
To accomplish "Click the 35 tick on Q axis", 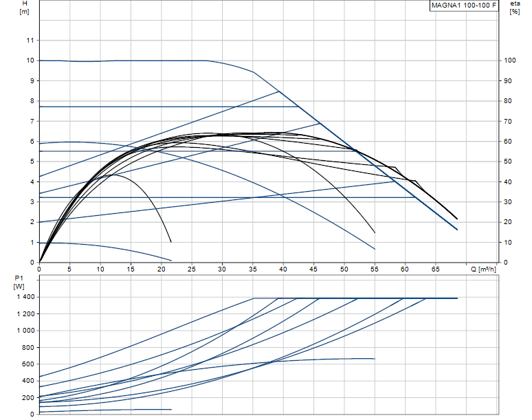I will pos(253,269).
